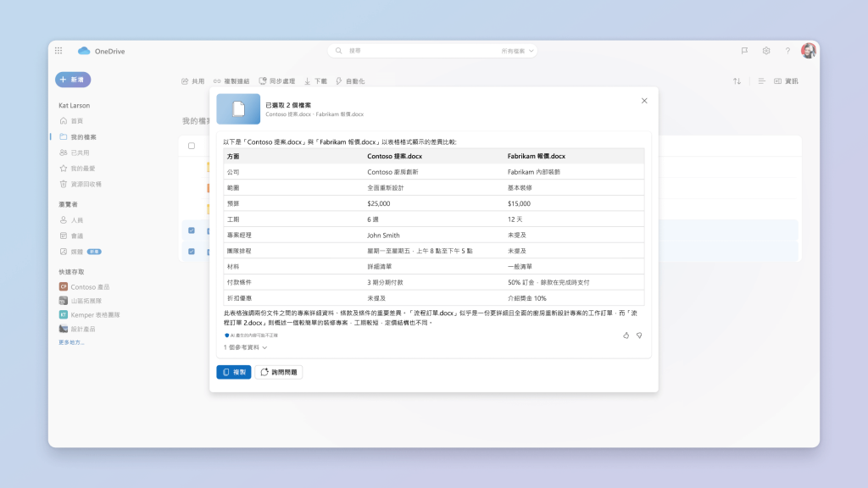Click the OneDrive cloud logo

tap(84, 51)
